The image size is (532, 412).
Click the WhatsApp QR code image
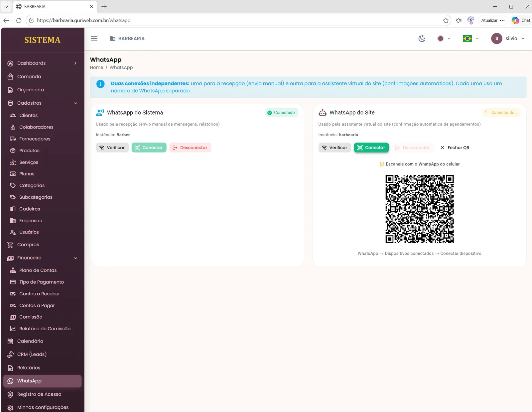(x=420, y=209)
